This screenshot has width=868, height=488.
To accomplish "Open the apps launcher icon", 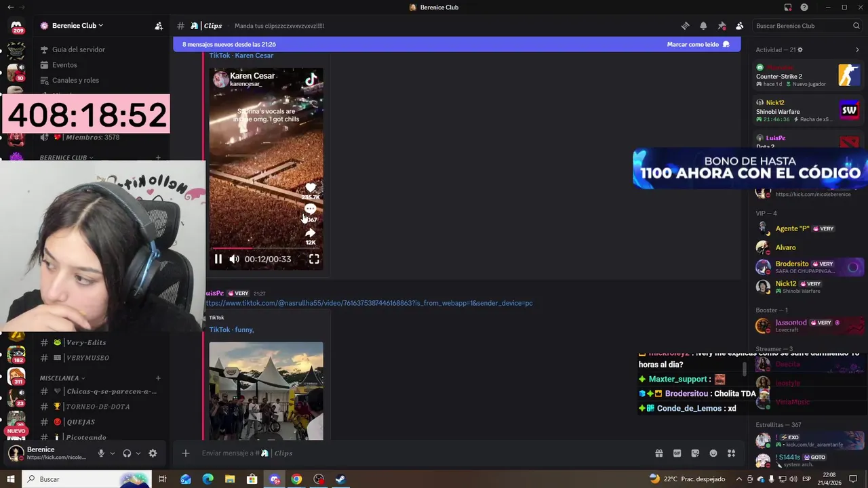I will click(731, 453).
